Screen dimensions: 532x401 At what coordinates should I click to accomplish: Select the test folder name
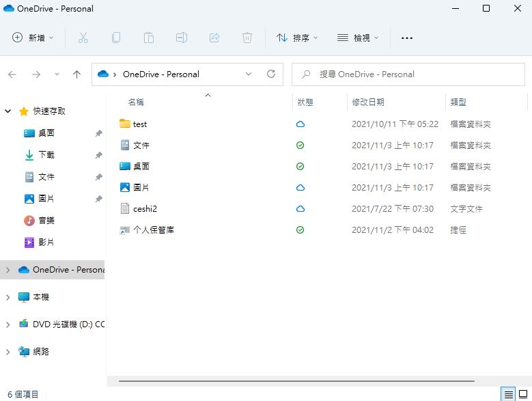pyautogui.click(x=140, y=124)
